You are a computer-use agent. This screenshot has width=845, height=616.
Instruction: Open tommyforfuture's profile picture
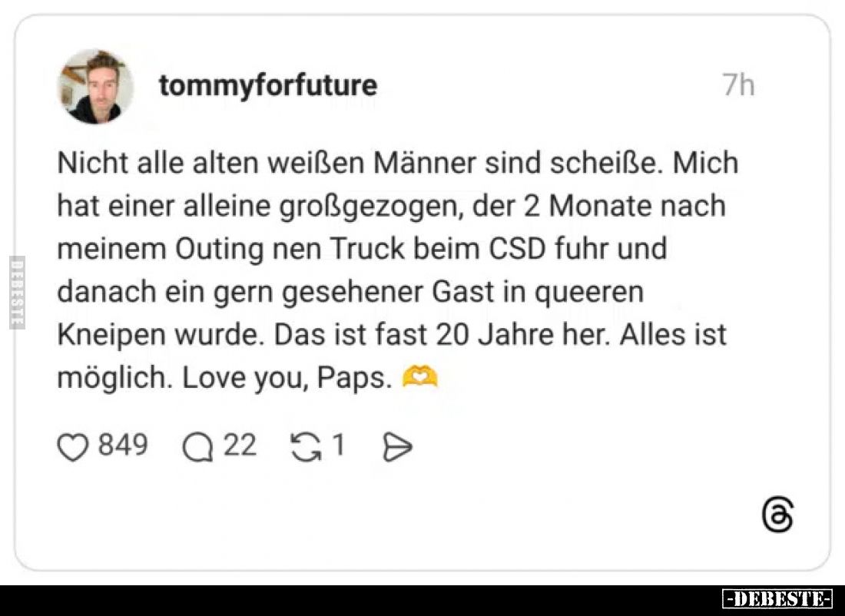[94, 87]
